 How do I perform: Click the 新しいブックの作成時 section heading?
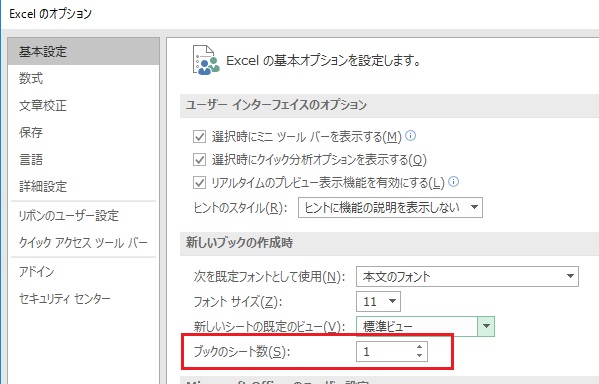[240, 243]
